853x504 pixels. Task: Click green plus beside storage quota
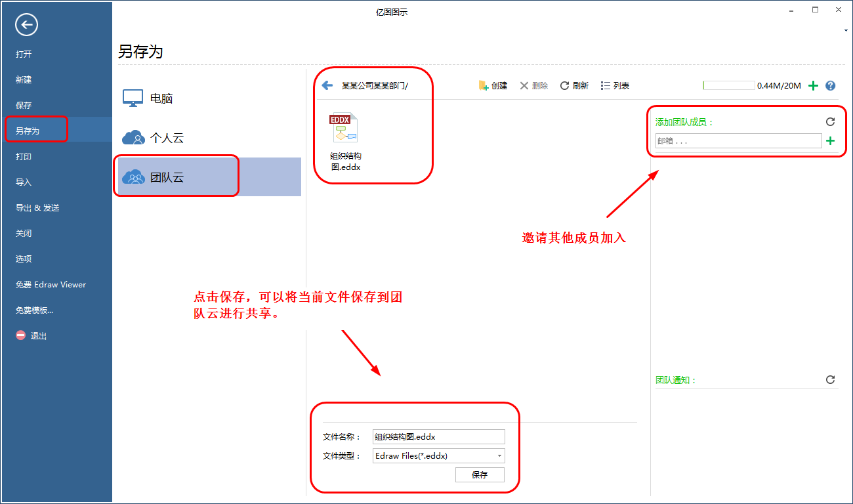click(813, 85)
